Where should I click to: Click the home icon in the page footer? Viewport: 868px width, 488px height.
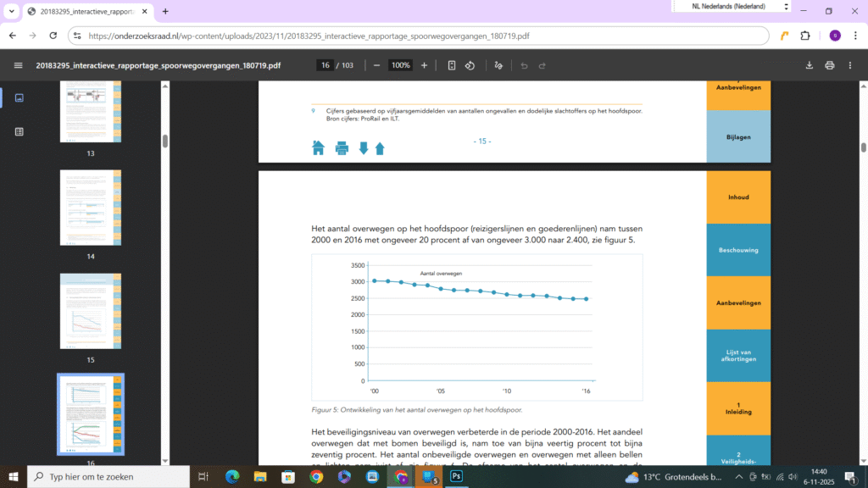[x=319, y=148]
